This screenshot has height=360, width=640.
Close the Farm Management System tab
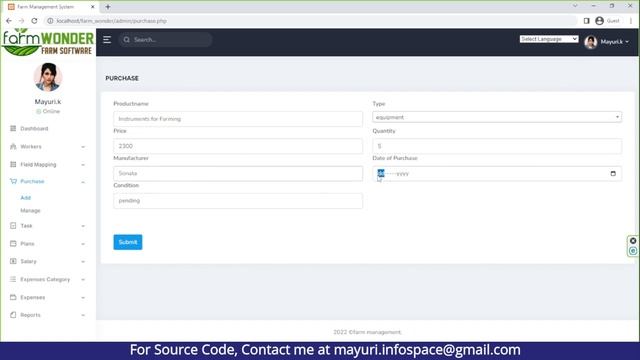[93, 7]
